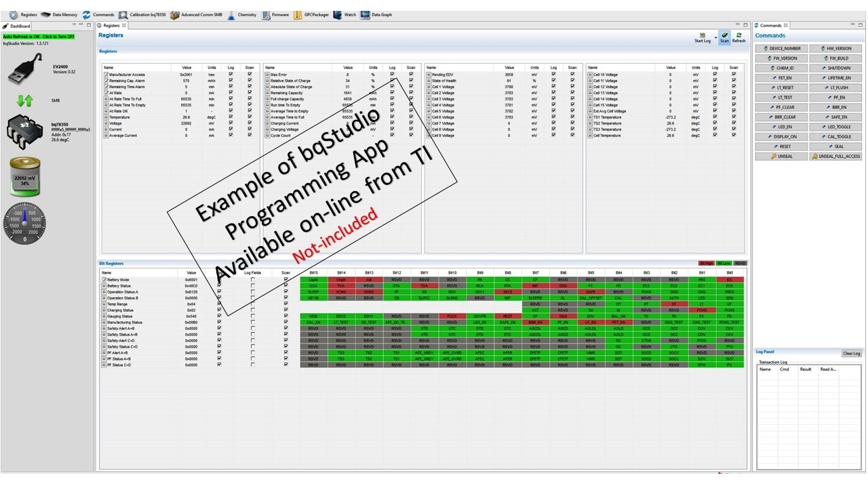The width and height of the screenshot is (868, 488).
Task: Open the Chemistry tool
Action: (x=242, y=14)
